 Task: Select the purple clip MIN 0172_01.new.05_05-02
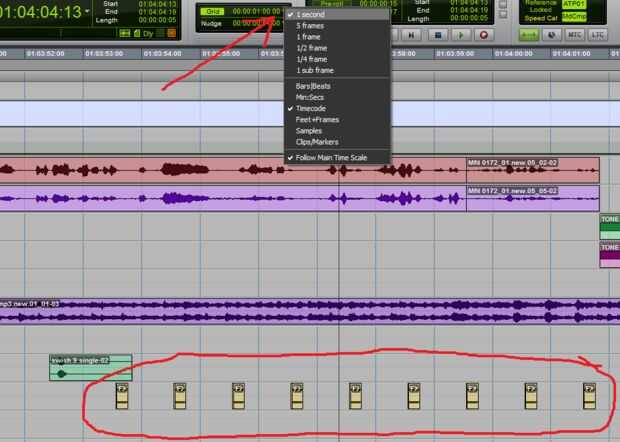point(533,198)
